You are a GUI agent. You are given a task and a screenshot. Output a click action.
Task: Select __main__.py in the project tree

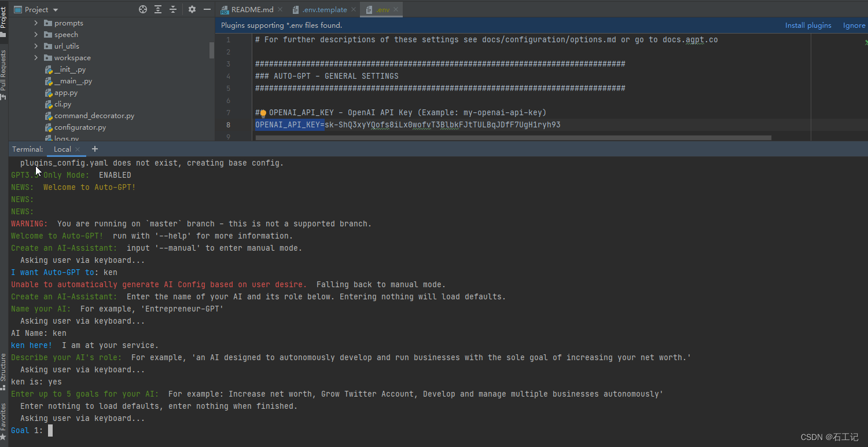pos(73,81)
